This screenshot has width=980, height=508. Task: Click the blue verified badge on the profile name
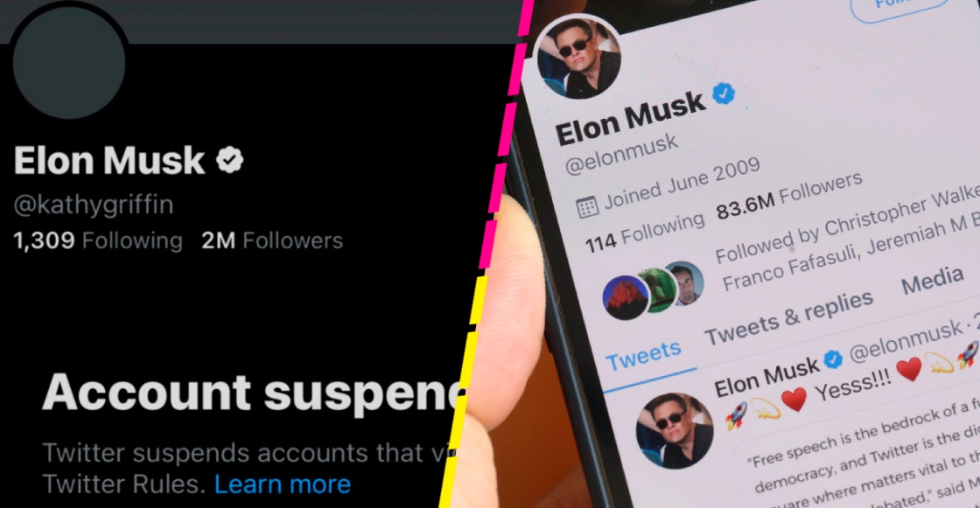[725, 94]
